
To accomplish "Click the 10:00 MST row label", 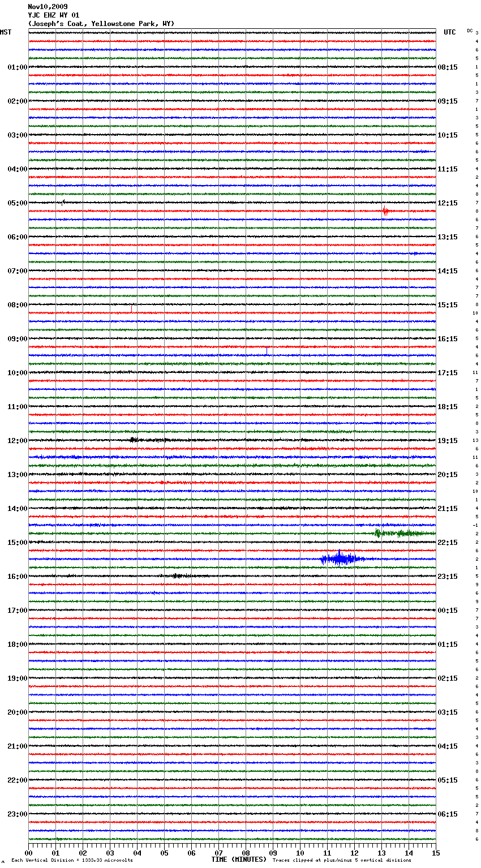I will click(18, 373).
